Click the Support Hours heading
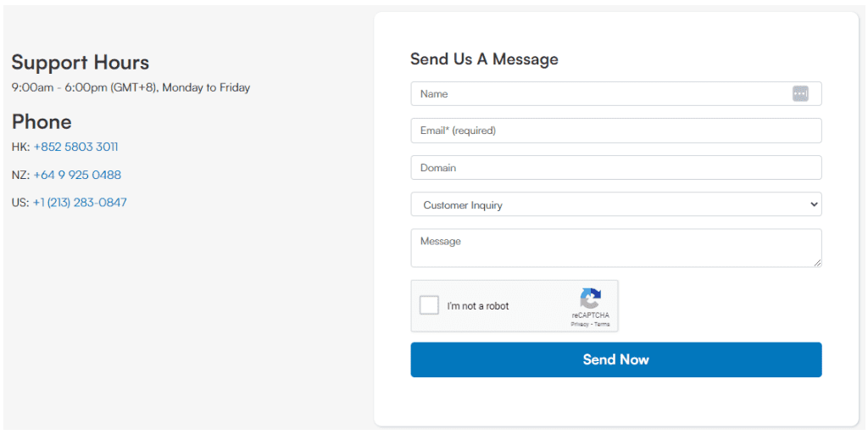 81,62
